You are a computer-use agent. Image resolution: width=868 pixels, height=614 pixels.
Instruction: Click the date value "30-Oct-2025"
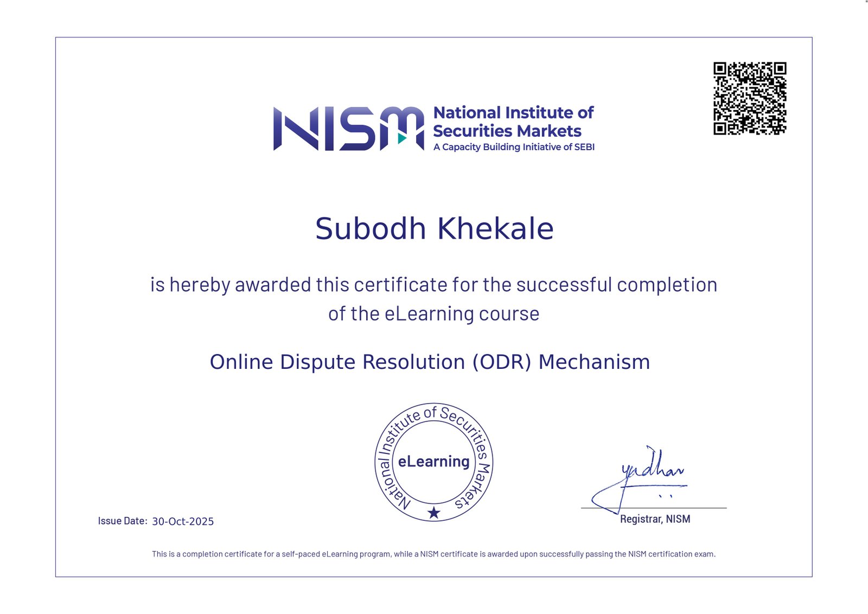coord(183,521)
